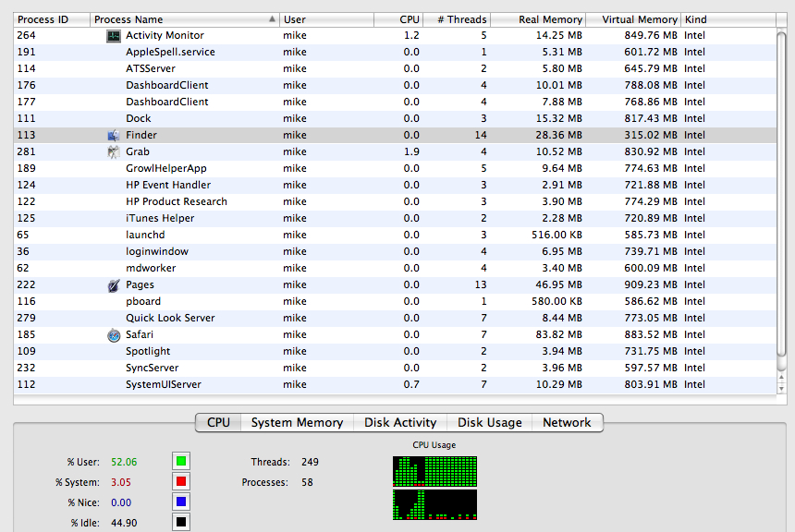
Task: Click the scrollbar down arrow
Action: 781,389
